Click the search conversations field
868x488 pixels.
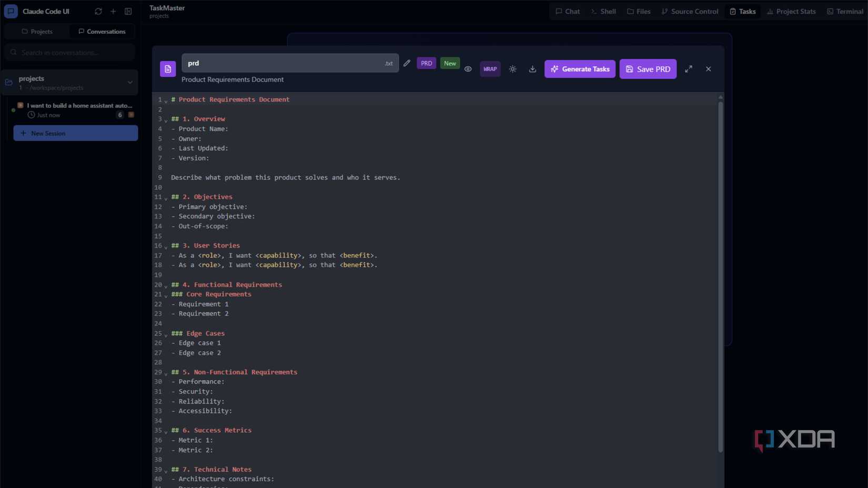[x=70, y=52]
